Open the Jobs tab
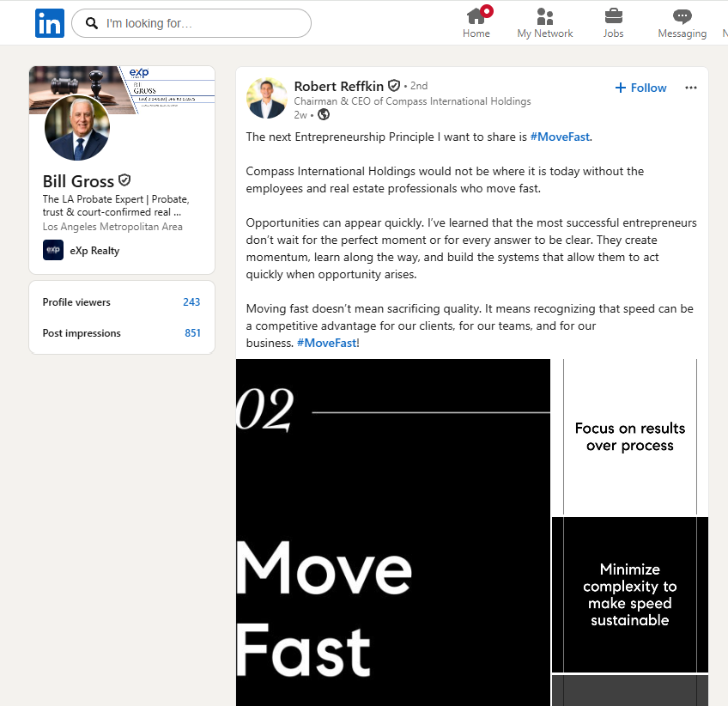 point(613,22)
